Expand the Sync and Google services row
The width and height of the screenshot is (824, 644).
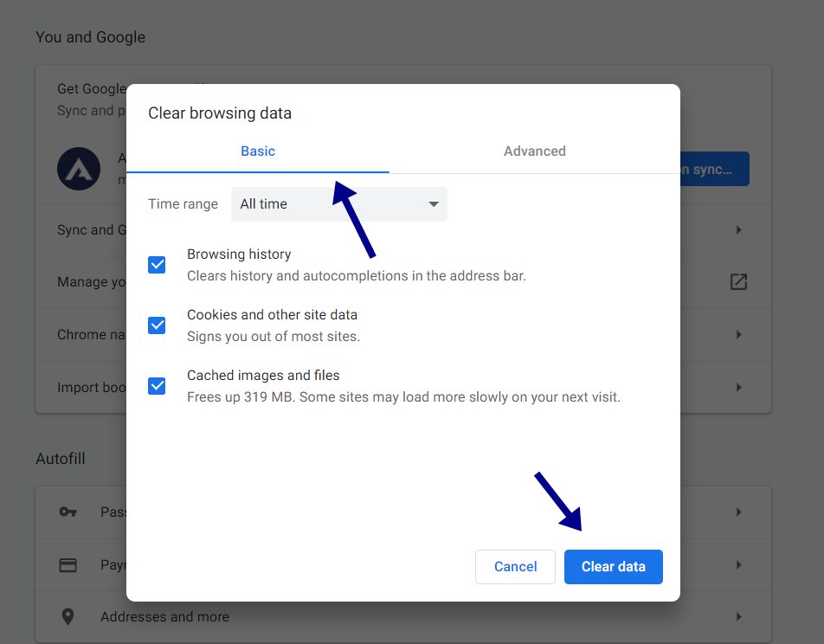[737, 229]
